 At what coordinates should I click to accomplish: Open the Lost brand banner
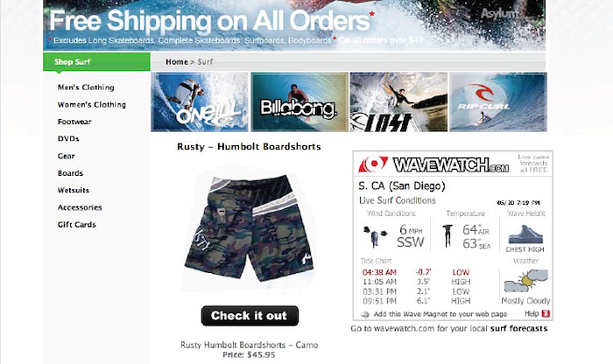(x=398, y=101)
